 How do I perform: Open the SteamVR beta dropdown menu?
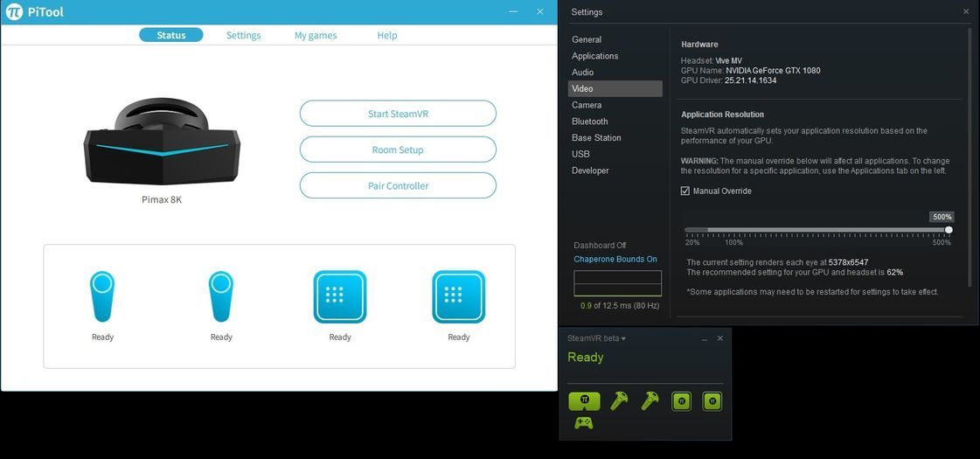click(597, 338)
